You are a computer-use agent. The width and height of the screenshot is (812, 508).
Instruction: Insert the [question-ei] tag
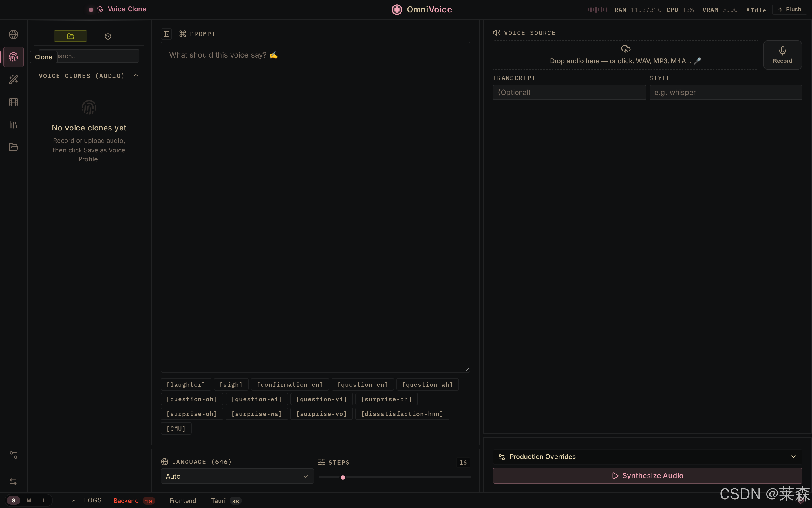coord(257,399)
